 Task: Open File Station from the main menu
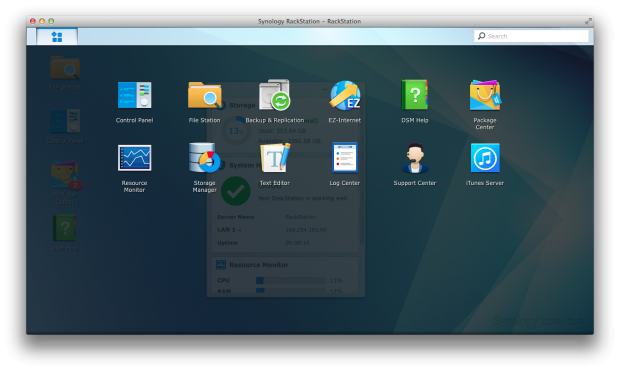pyautogui.click(x=204, y=102)
